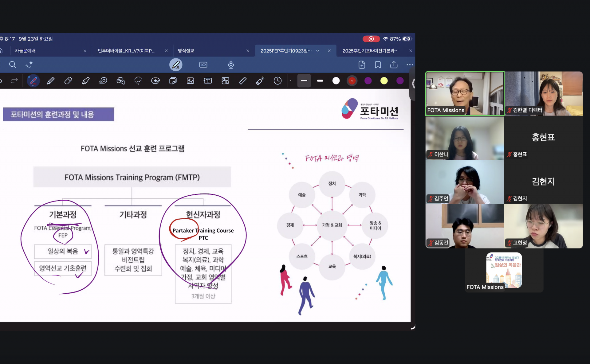Choose the Lasso selection tool
Viewport: 590px width, 364px height.
(138, 81)
